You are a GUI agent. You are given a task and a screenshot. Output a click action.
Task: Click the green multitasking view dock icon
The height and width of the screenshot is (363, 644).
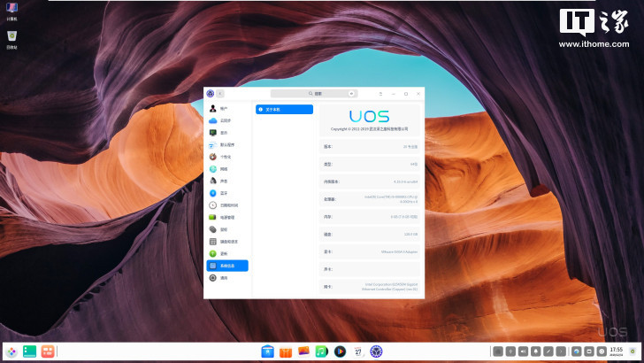pos(29,351)
